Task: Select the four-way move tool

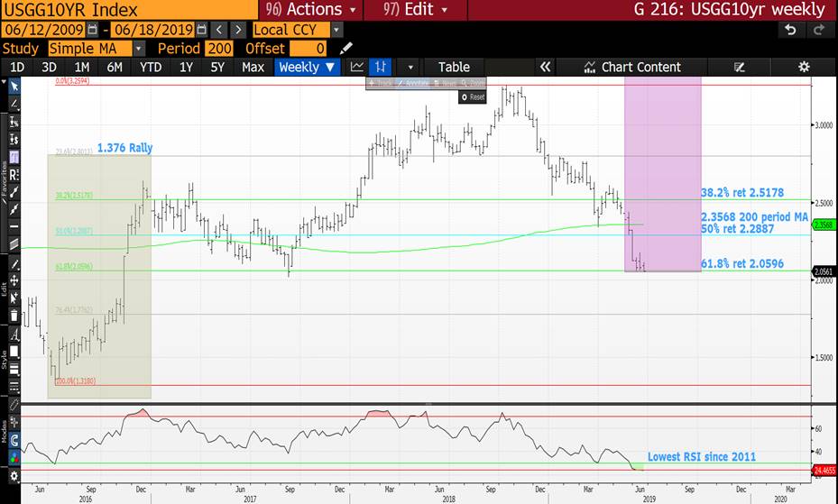Action: [14, 280]
